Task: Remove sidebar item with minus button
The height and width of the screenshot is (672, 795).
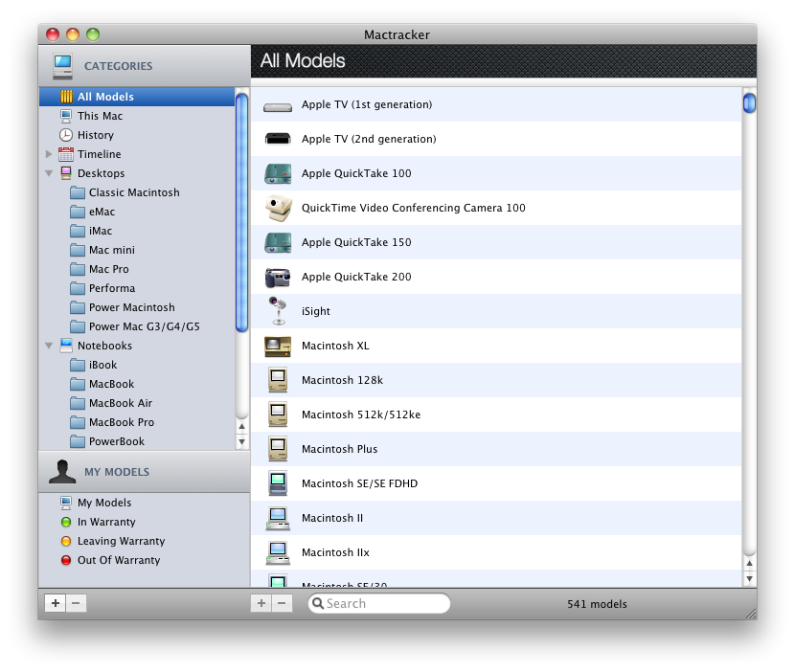Action: [x=76, y=603]
